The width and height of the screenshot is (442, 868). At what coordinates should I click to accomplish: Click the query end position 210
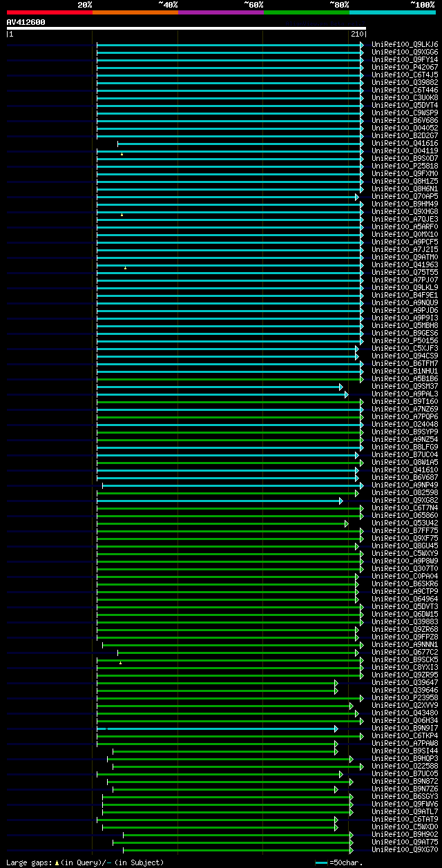[357, 34]
